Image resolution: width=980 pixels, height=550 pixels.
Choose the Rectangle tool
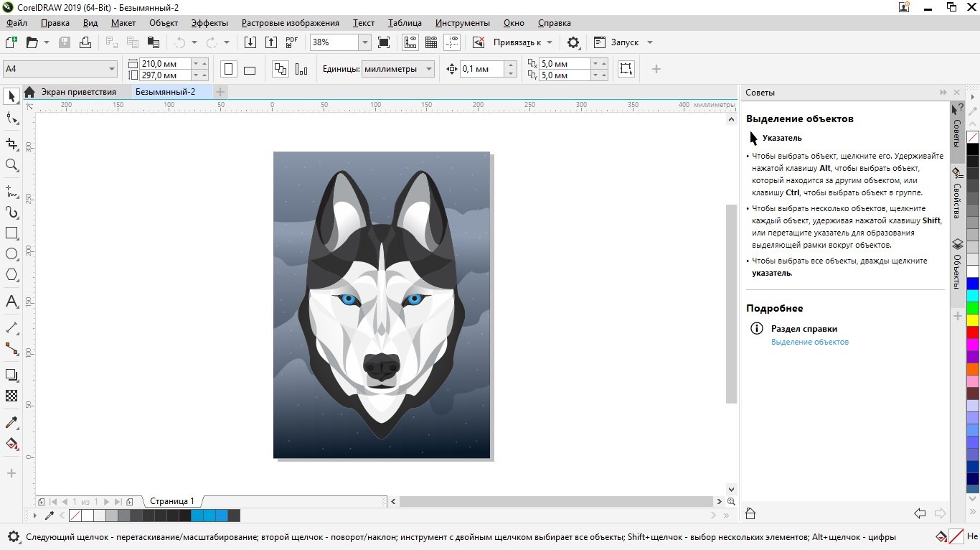click(x=11, y=233)
